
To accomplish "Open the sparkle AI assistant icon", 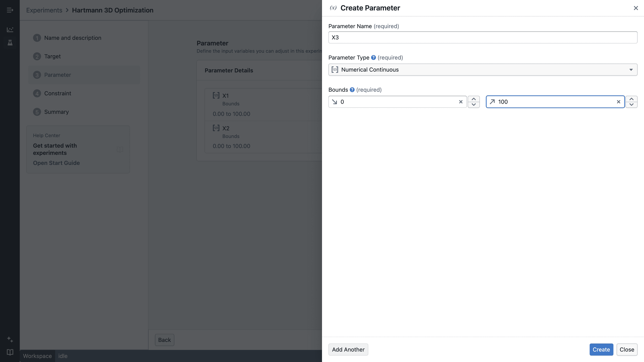I will [x=10, y=339].
